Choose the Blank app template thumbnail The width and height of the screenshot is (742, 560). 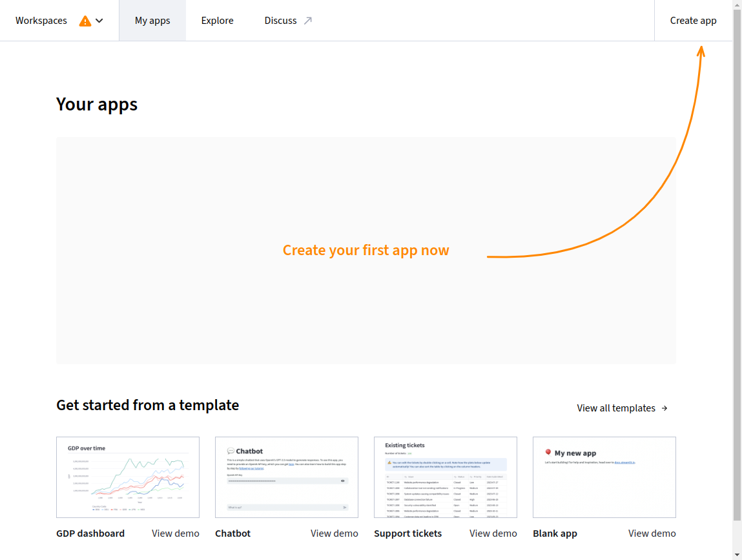[604, 477]
